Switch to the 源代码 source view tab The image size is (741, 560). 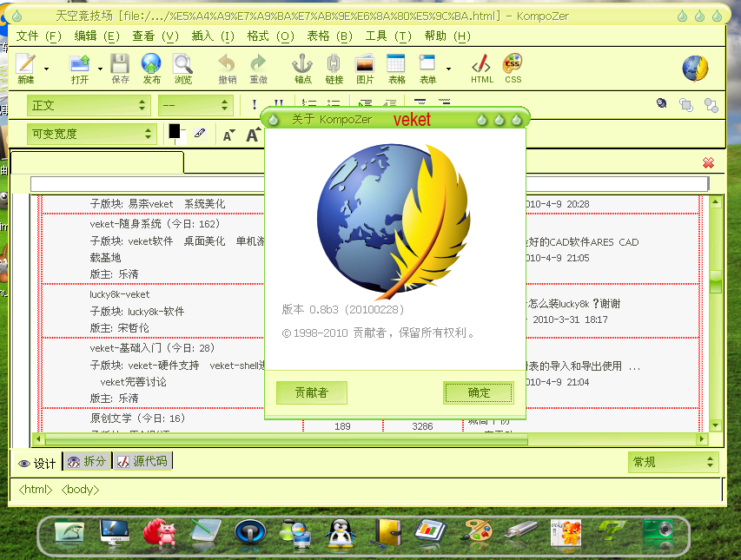coord(142,461)
